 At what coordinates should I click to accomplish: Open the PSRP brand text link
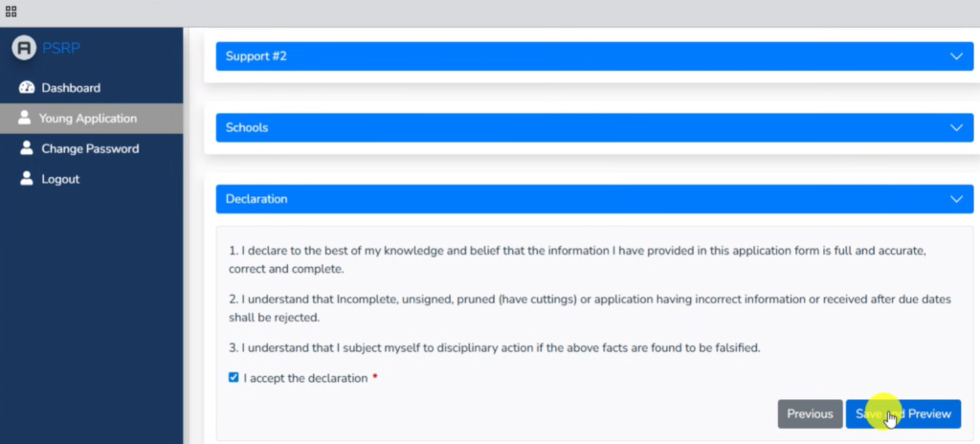click(56, 48)
